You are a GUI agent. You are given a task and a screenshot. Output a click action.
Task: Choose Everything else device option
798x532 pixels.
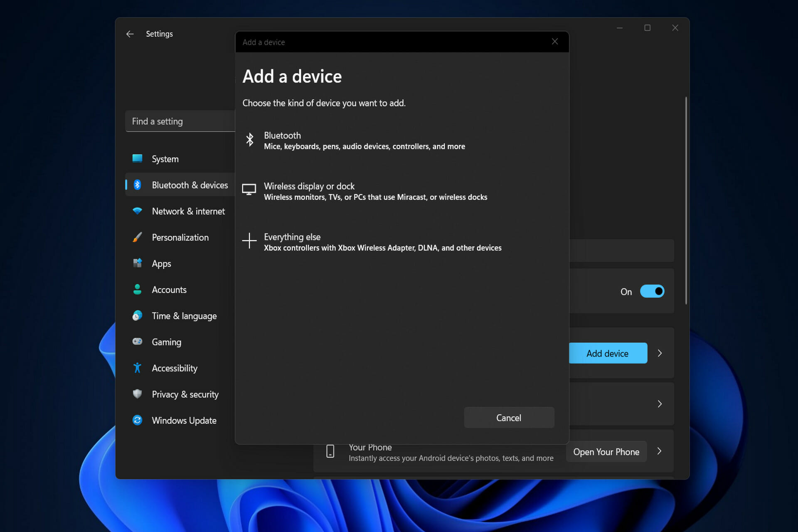[x=402, y=242]
